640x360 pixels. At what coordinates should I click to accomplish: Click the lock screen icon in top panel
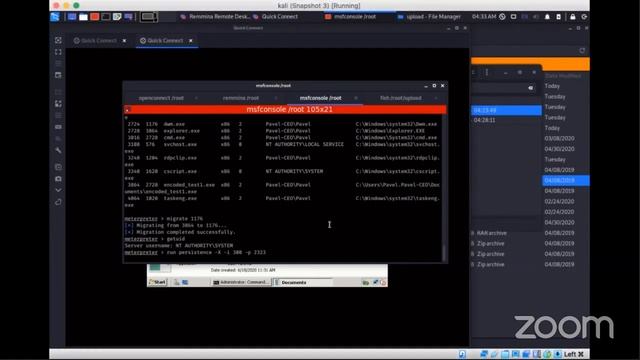click(x=573, y=17)
